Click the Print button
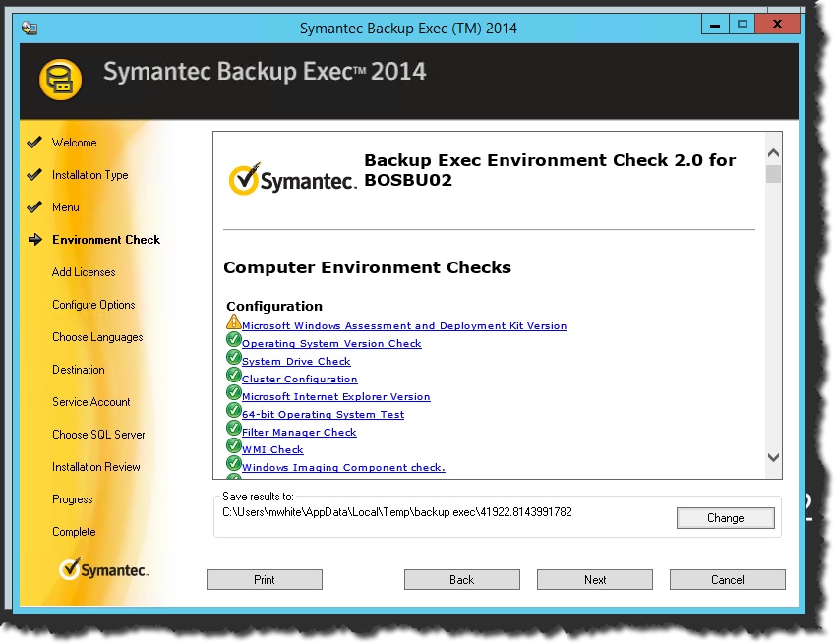This screenshot has width=835, height=644. click(x=265, y=580)
